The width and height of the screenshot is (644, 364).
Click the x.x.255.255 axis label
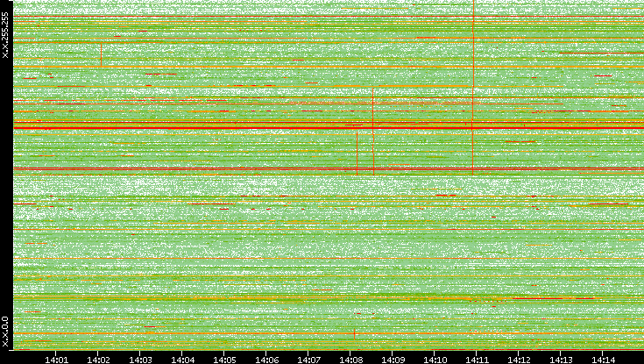tap(5, 35)
